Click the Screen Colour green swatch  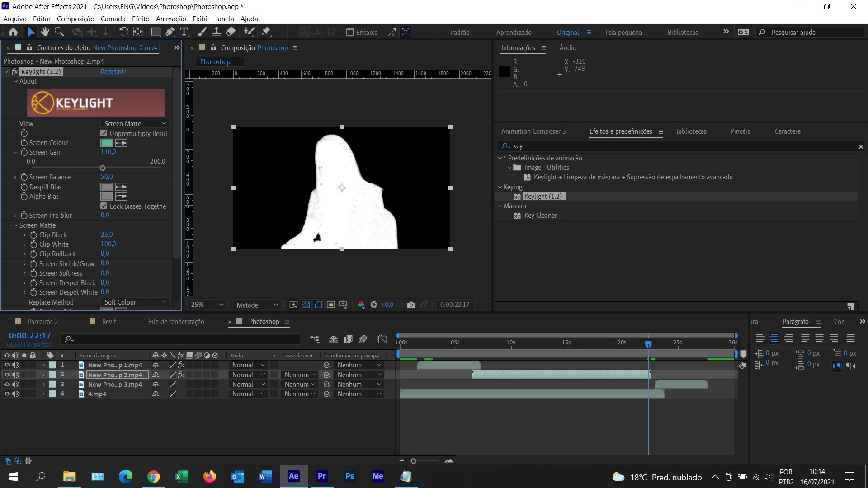click(106, 143)
